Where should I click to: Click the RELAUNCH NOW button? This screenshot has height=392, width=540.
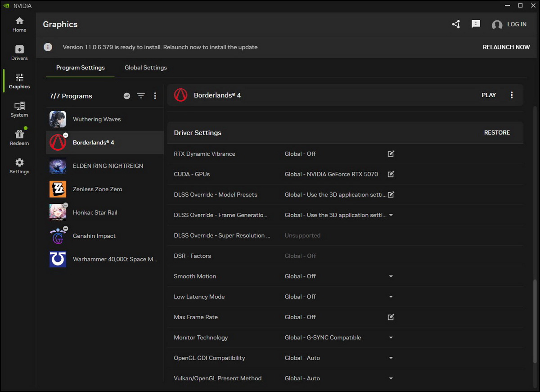pyautogui.click(x=506, y=47)
